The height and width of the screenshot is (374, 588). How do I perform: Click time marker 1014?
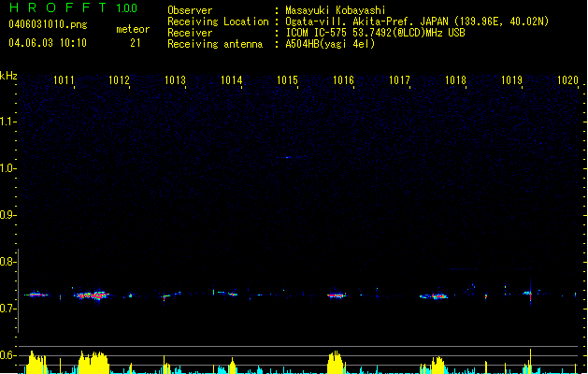232,80
